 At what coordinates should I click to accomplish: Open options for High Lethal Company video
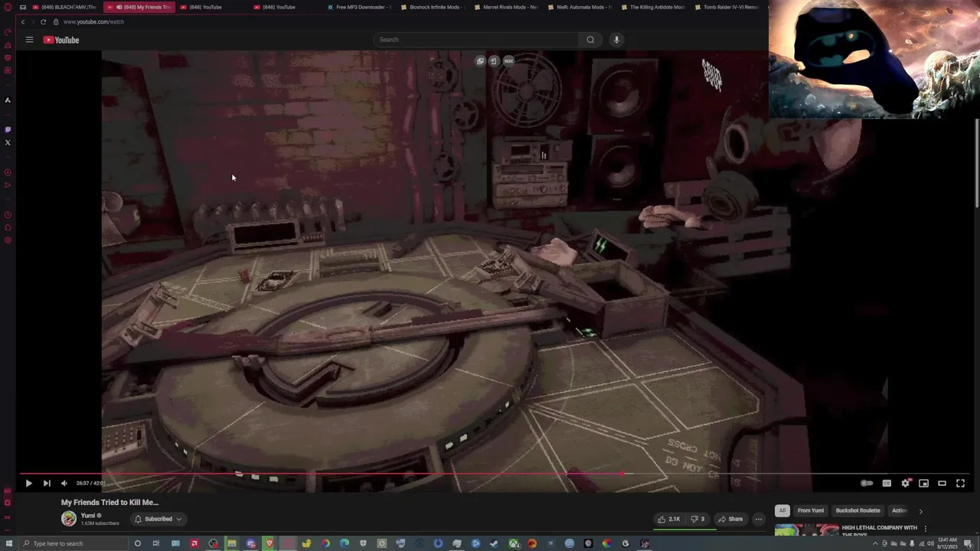pyautogui.click(x=925, y=529)
